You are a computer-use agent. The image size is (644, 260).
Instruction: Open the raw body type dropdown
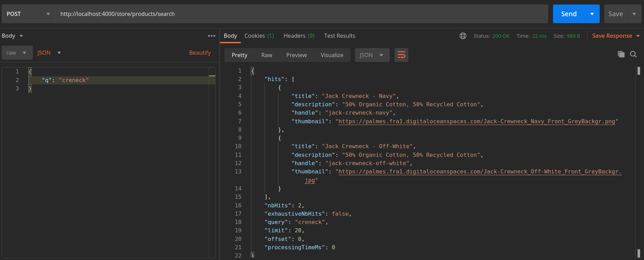coord(17,53)
